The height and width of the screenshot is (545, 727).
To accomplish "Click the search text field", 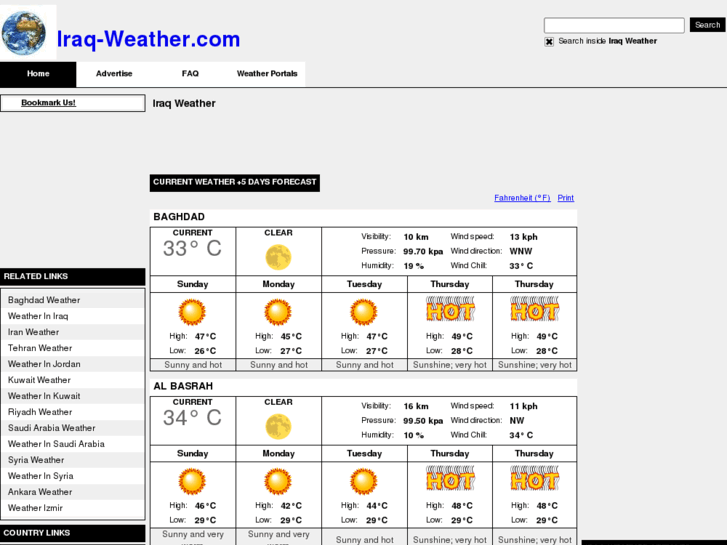I will [x=614, y=25].
